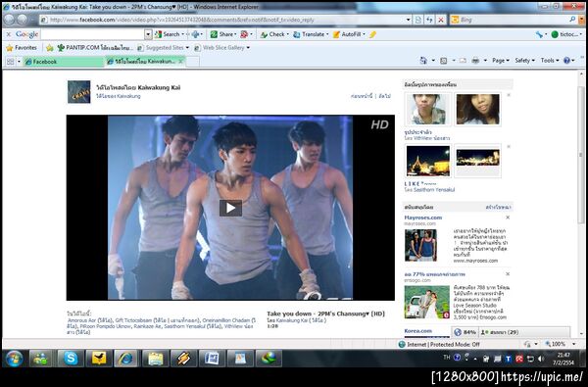Click the 84% globe status indicator
Image resolution: width=588 pixels, height=387 pixels.
(465, 332)
